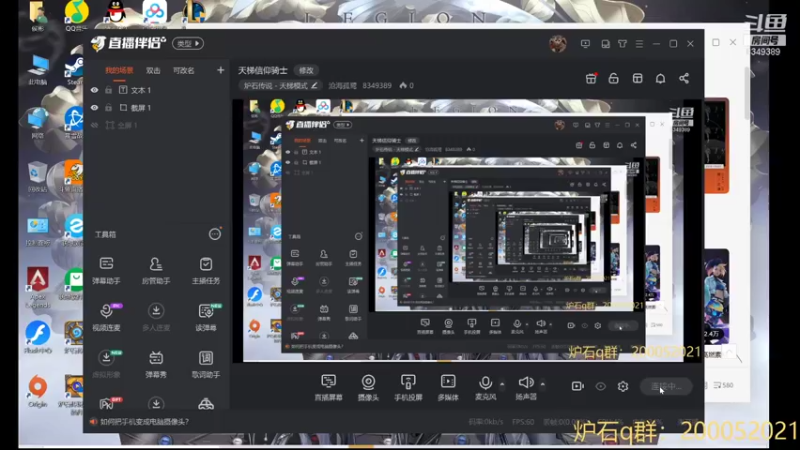Viewport: 800px width, 450px height.
Task: Click the unlock padlock icon above preview
Action: [x=613, y=78]
